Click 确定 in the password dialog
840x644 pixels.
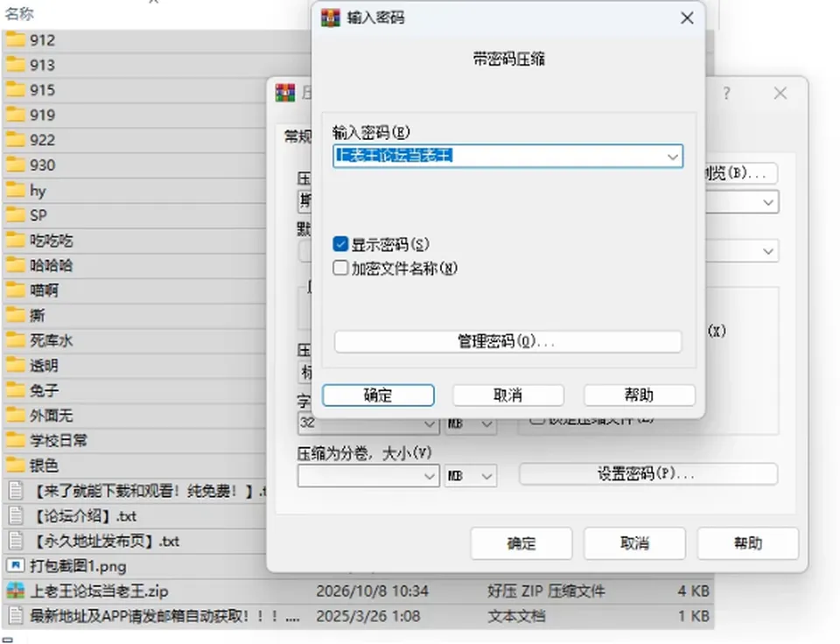click(378, 395)
